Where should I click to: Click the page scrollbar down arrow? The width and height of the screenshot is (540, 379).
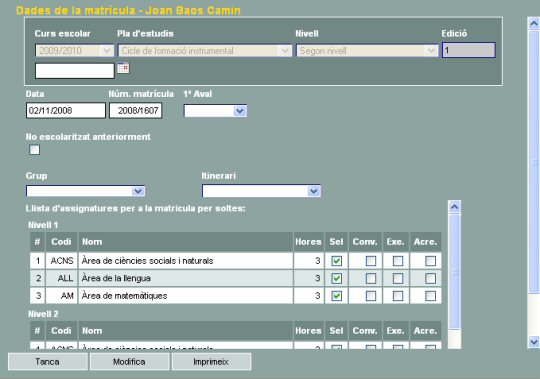click(534, 342)
